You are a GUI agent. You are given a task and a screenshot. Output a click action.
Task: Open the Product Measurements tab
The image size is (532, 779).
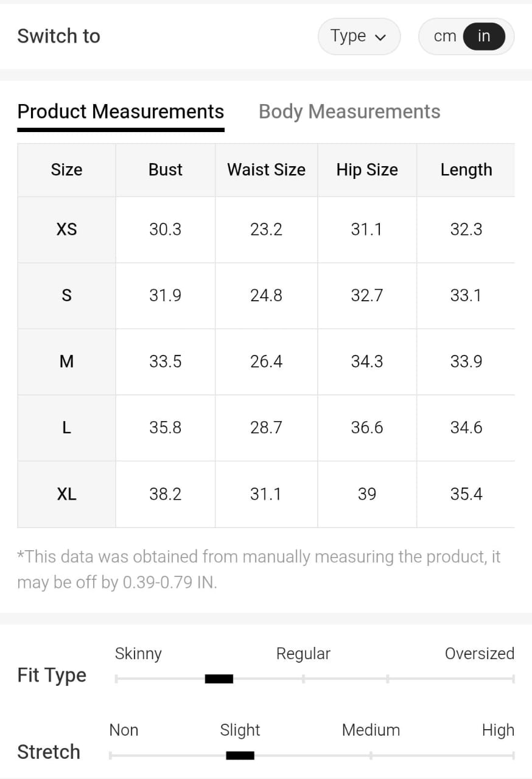click(121, 112)
